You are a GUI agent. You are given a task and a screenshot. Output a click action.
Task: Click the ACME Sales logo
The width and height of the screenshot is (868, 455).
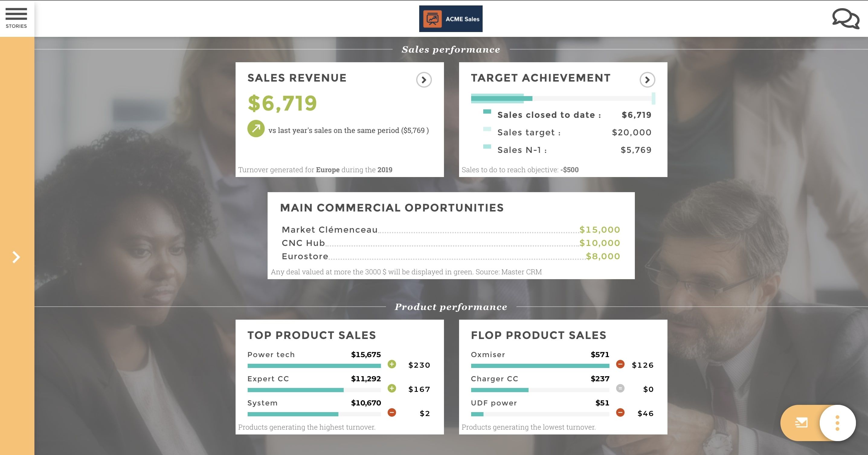coord(451,18)
